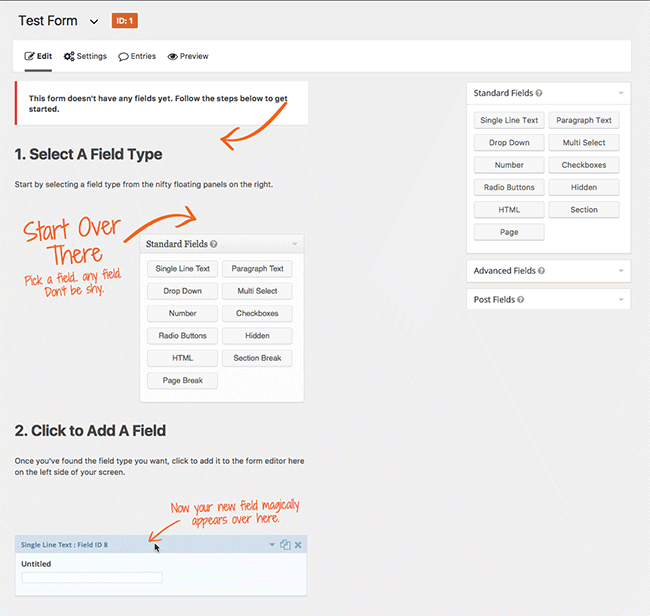The height and width of the screenshot is (616, 650).
Task: Add a Paragraph Text field from the right-hand sidebar
Action: [584, 120]
